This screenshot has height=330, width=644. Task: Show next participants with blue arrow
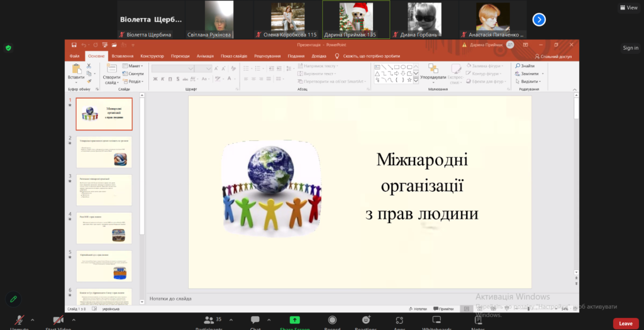pyautogui.click(x=539, y=19)
